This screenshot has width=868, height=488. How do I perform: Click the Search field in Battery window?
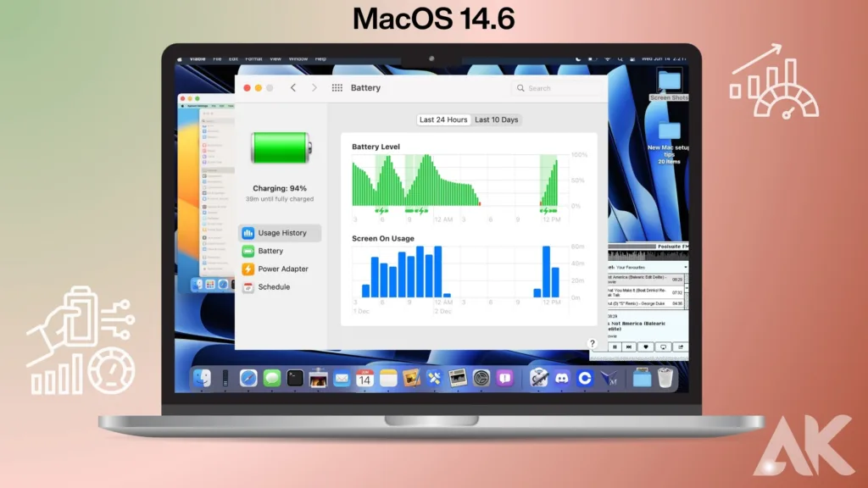(x=558, y=88)
